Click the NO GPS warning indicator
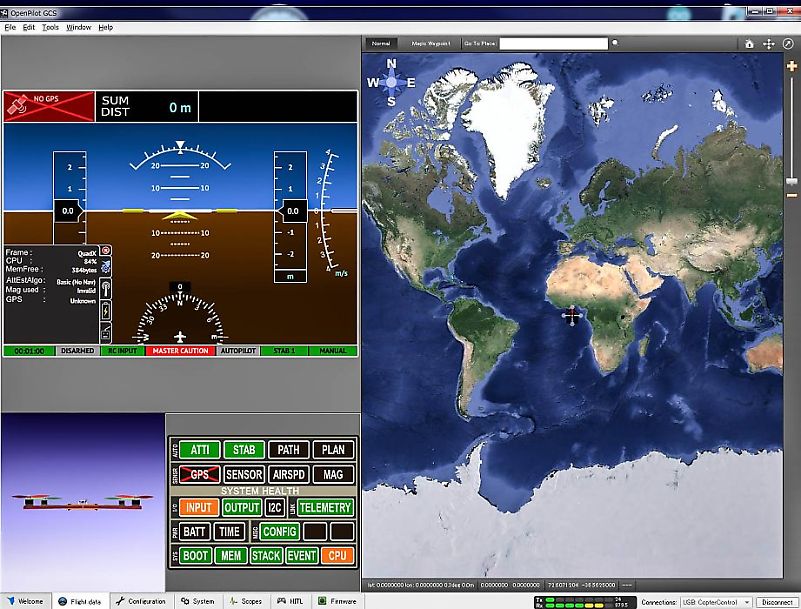Image resolution: width=801 pixels, height=609 pixels. [x=49, y=106]
